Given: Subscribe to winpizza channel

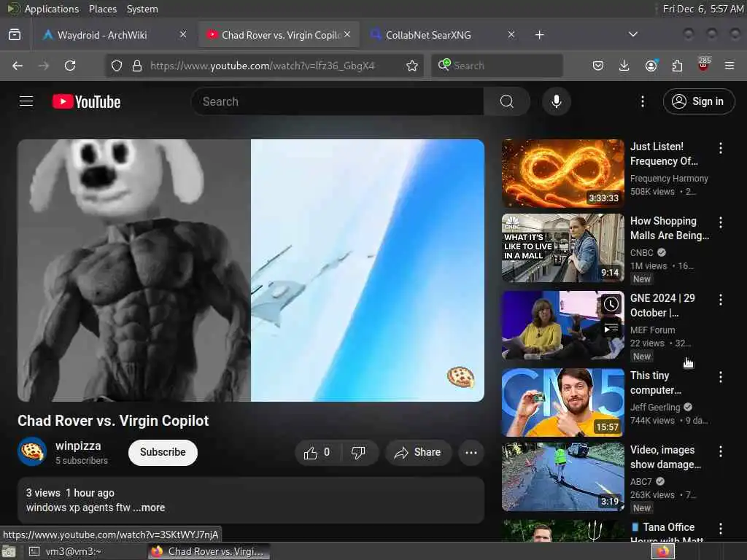Looking at the screenshot, I should coord(163,452).
